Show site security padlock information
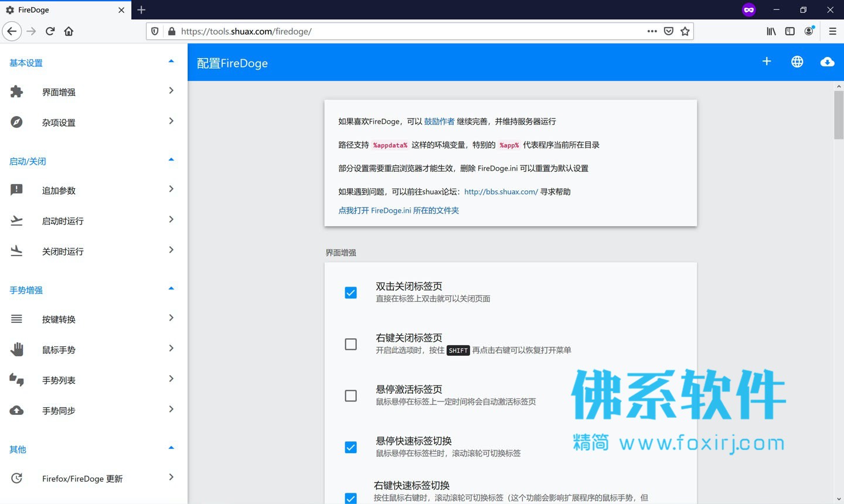 point(171,31)
